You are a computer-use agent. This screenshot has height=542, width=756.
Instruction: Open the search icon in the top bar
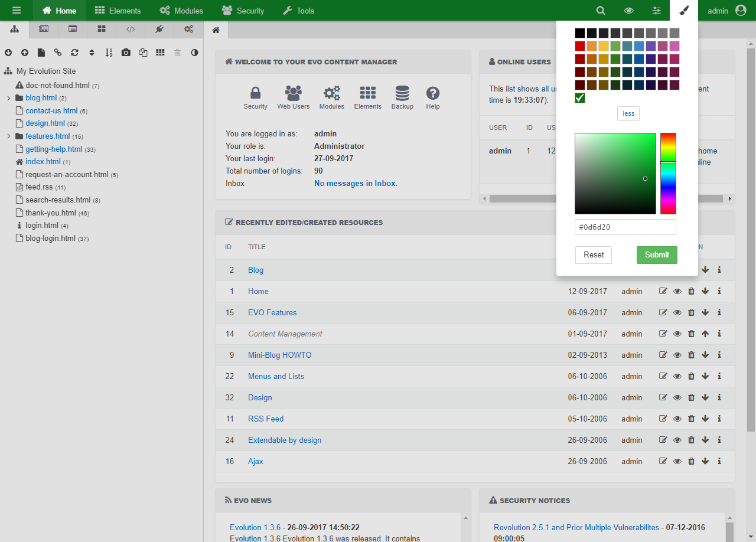[x=600, y=10]
